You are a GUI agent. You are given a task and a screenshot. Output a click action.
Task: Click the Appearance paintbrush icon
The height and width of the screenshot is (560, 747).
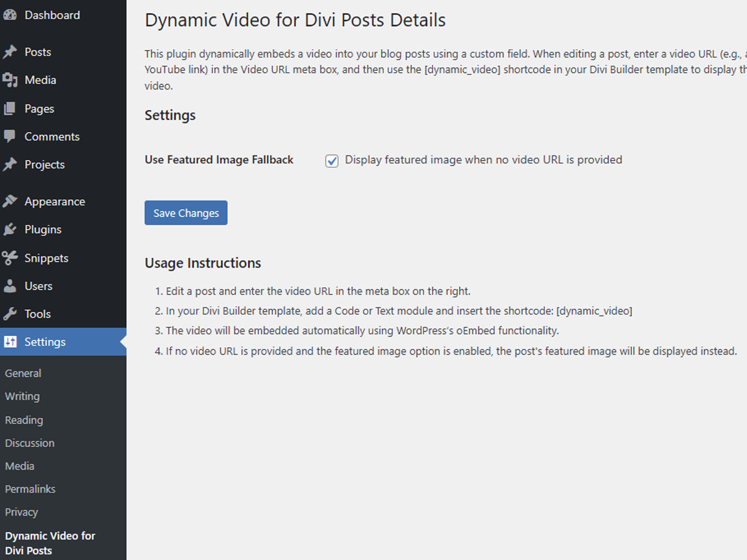(9, 202)
